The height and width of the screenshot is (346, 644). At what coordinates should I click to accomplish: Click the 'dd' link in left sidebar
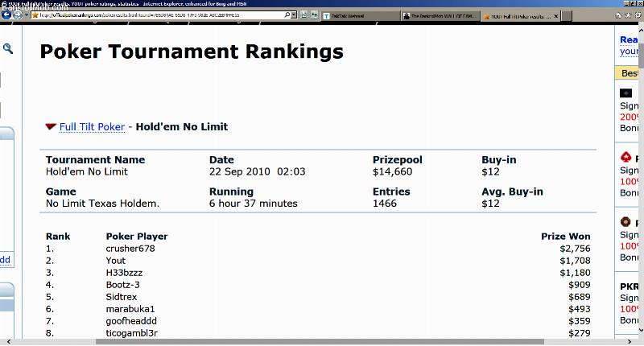tap(5, 260)
